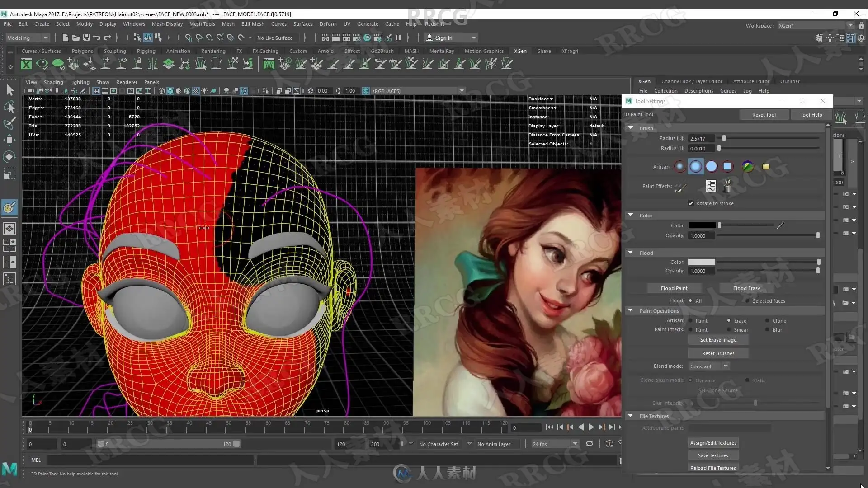Choose the square Artisan brush profile
The height and width of the screenshot is (488, 868).
pos(727,167)
